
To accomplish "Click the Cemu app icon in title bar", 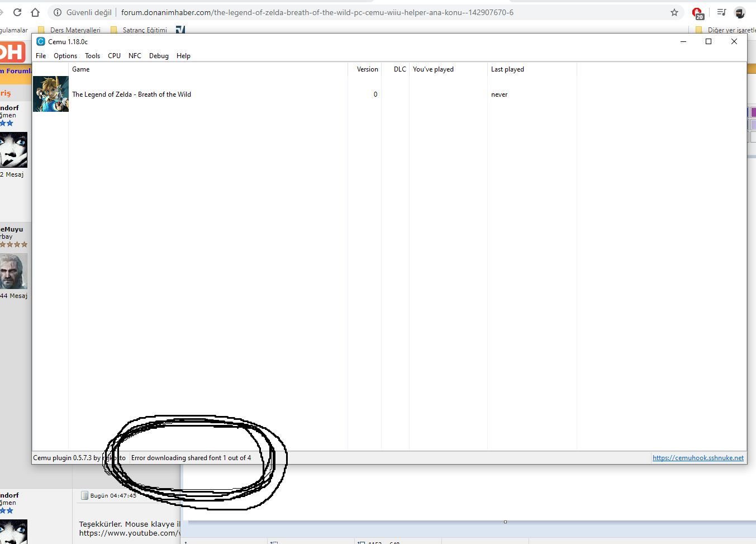I will click(41, 41).
